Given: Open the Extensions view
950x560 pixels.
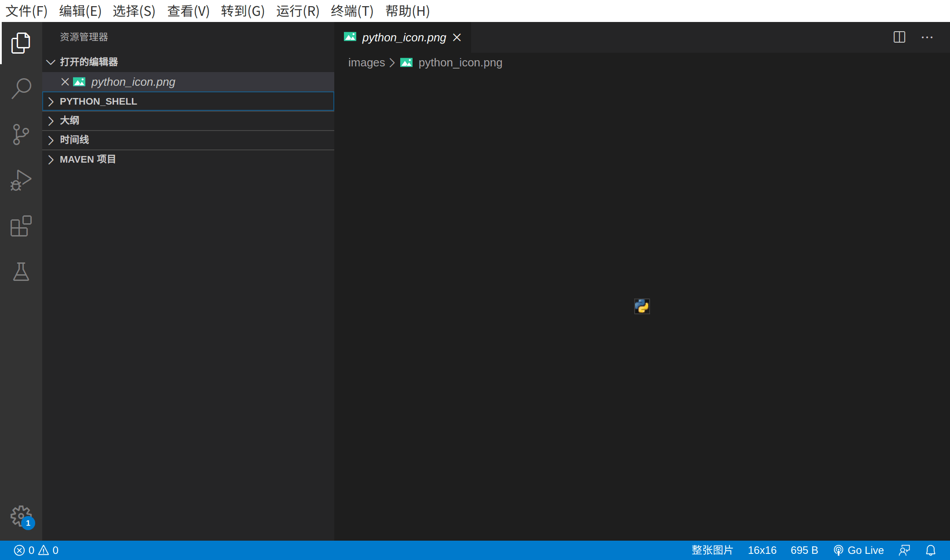Looking at the screenshot, I should (21, 226).
